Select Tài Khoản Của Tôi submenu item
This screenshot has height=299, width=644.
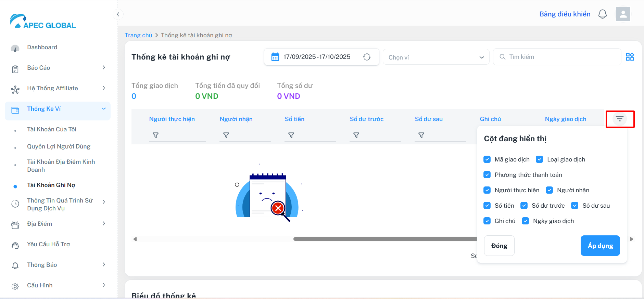(52, 129)
